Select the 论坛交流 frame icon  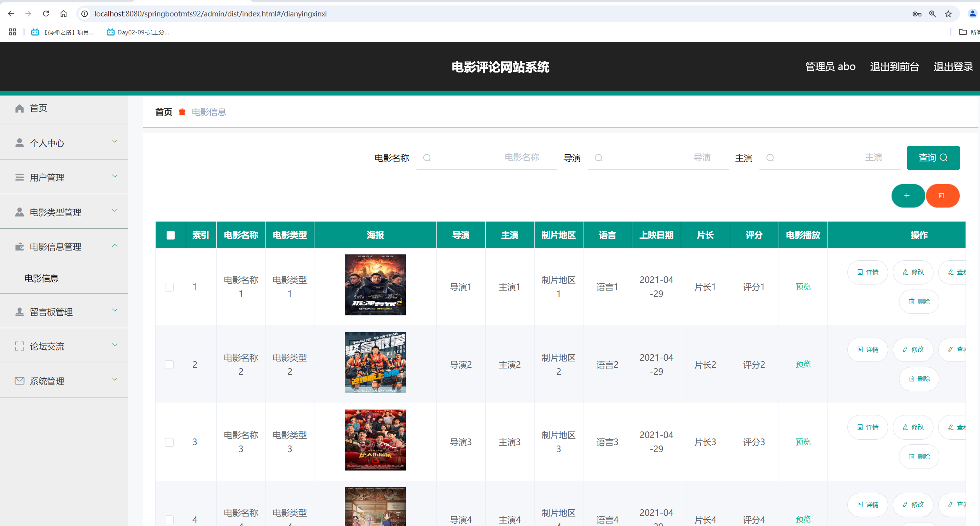(x=19, y=346)
